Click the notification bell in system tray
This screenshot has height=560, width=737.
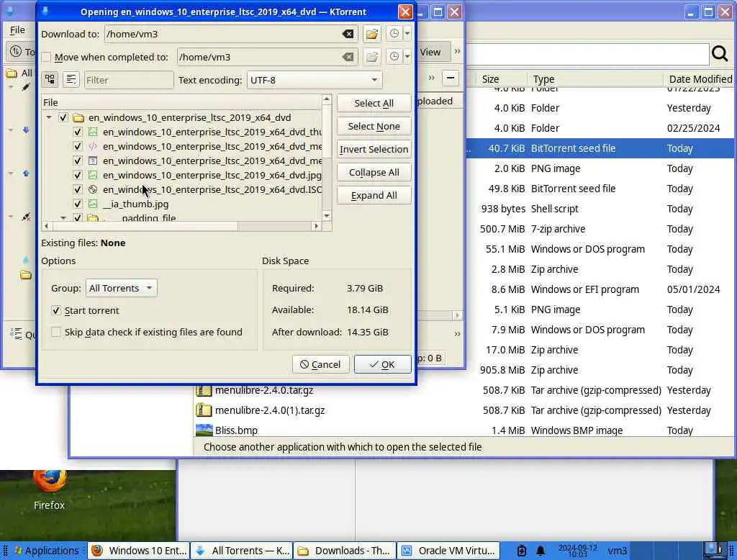click(x=541, y=551)
